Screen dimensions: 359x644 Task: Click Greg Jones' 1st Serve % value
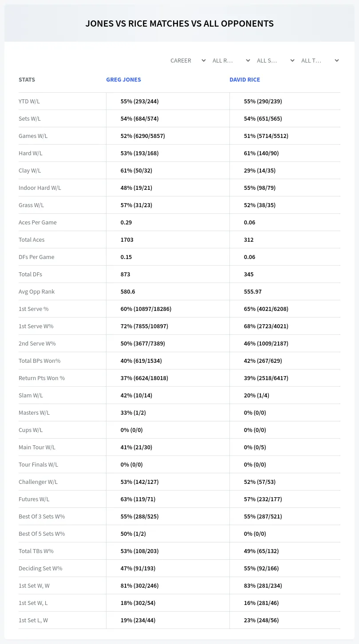[x=146, y=309]
